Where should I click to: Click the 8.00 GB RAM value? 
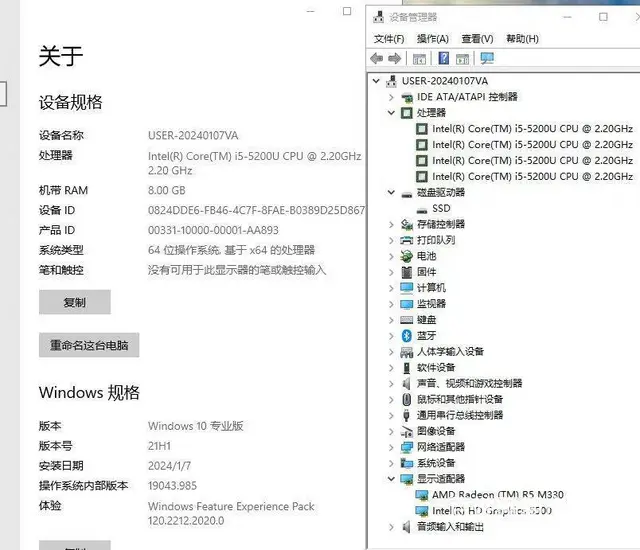(167, 190)
